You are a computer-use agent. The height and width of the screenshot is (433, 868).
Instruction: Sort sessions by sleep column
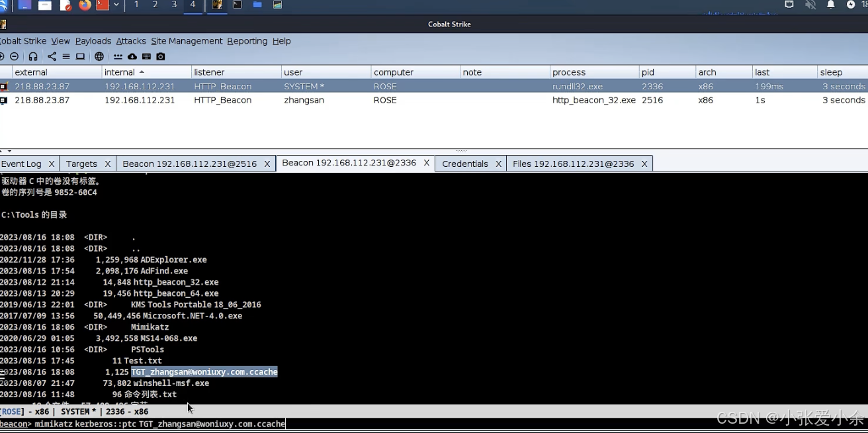pyautogui.click(x=842, y=72)
